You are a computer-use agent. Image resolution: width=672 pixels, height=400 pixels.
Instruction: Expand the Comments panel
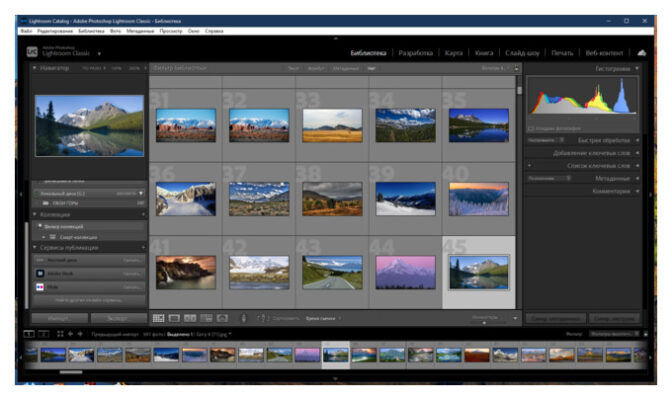637,191
